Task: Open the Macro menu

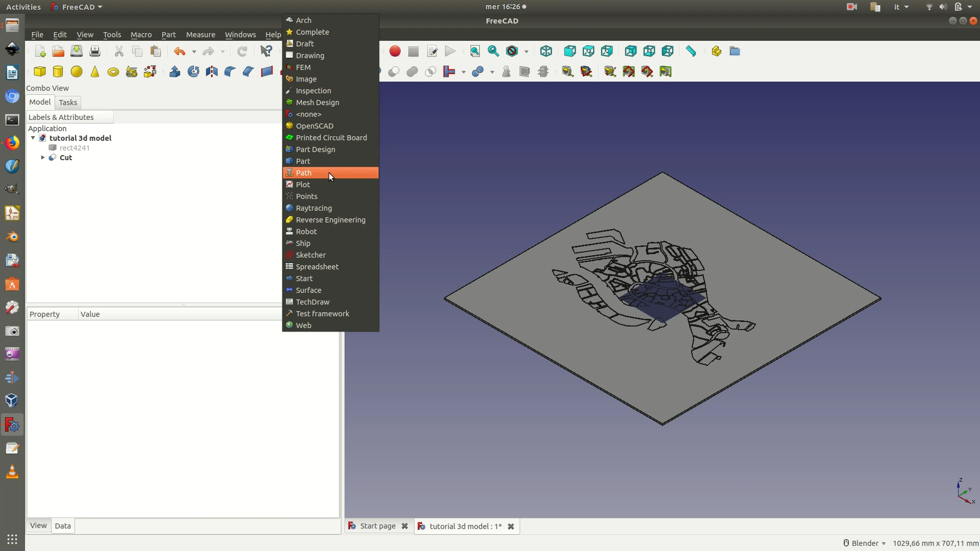Action: pyautogui.click(x=141, y=35)
